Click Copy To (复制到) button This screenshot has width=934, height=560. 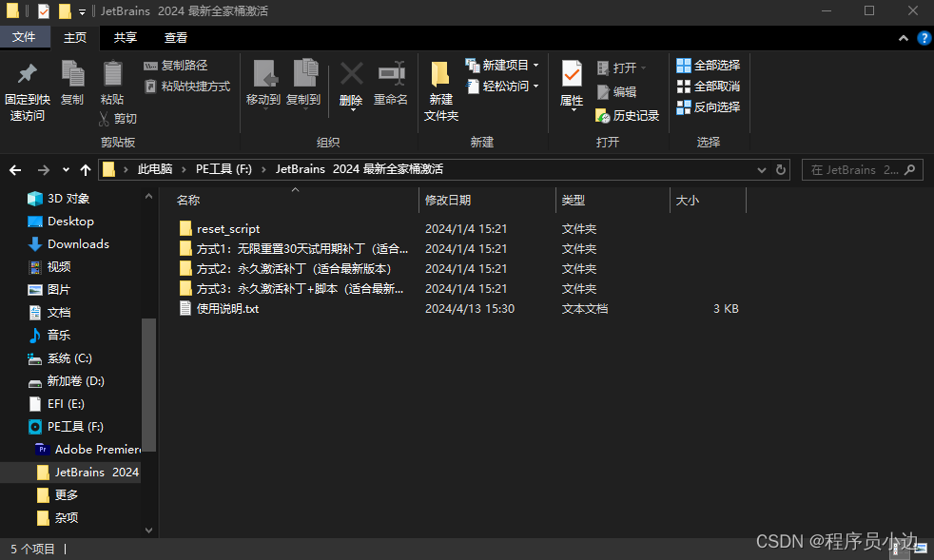[x=303, y=84]
